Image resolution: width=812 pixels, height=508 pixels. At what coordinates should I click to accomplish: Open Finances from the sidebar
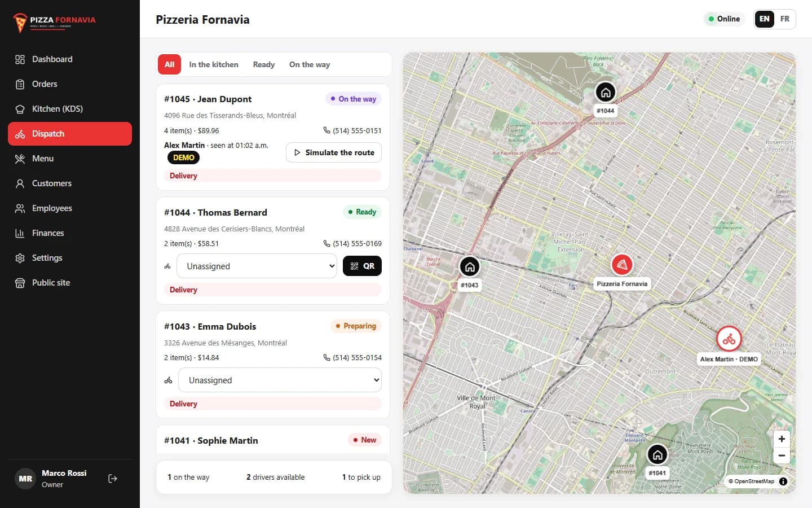tap(70, 233)
